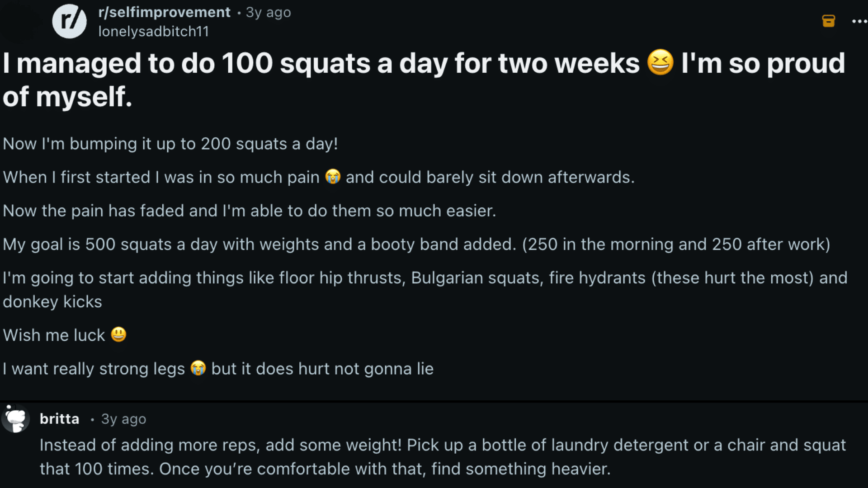Open lonelysadbitch11's profile
Image resolution: width=868 pixels, height=488 pixels.
click(x=154, y=32)
